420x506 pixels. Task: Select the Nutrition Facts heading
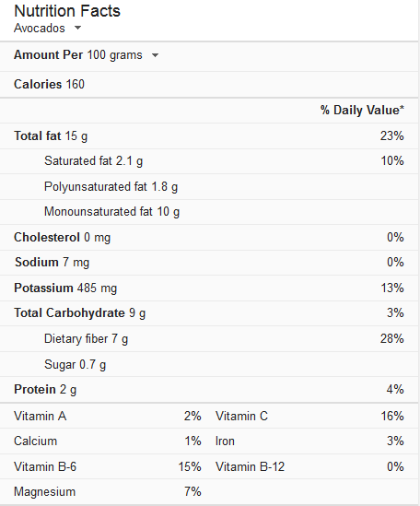coord(67,11)
